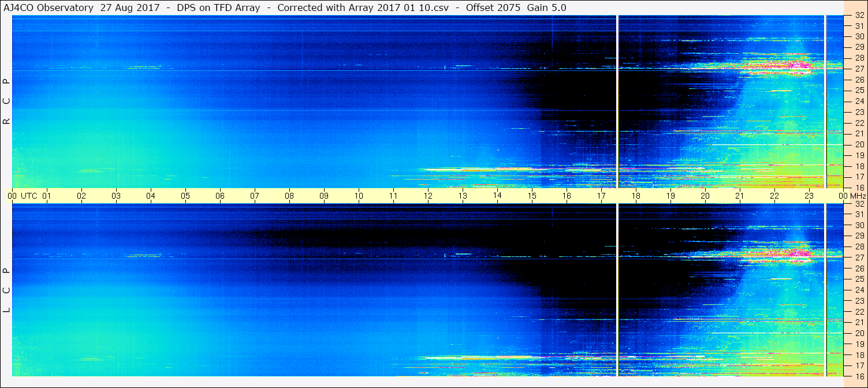Select hour '20' on the time axis

[705, 196]
